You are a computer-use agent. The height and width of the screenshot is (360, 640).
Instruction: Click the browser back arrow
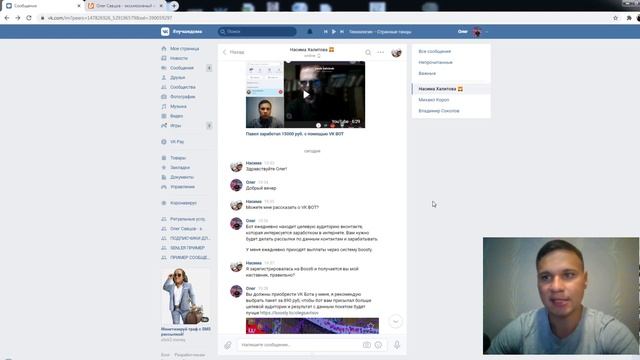coord(7,18)
